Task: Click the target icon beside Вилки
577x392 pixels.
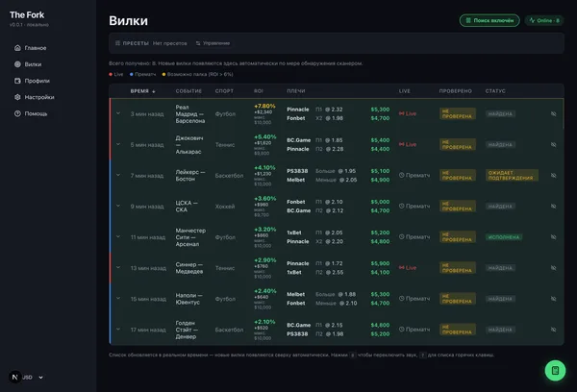Action: pyautogui.click(x=17, y=64)
